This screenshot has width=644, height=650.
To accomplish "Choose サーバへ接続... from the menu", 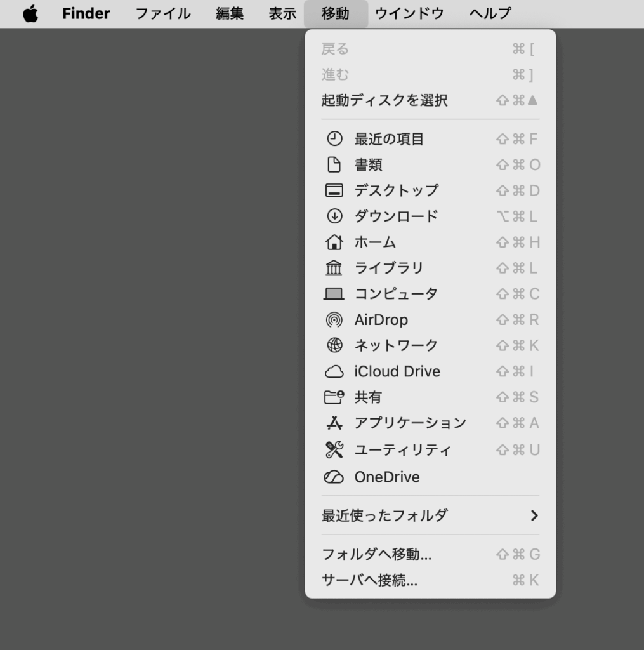I will point(370,580).
